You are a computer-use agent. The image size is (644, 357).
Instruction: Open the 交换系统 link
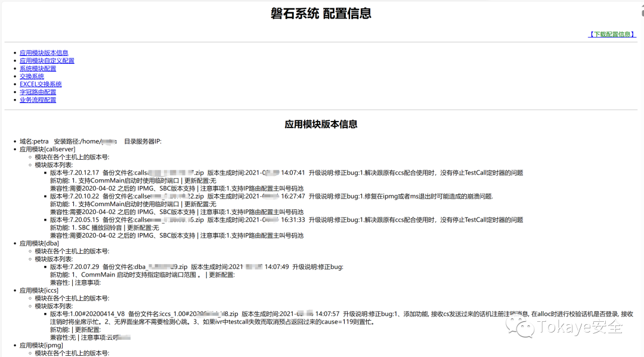(32, 76)
